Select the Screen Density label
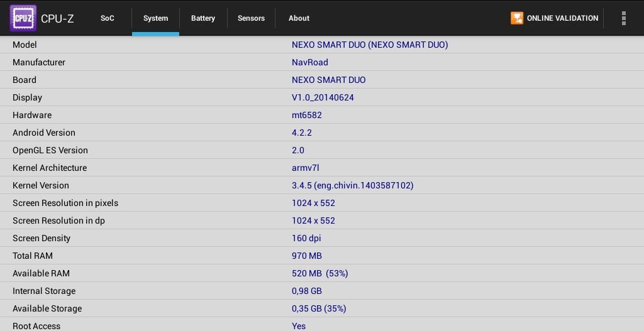Screen dimensions: 644x331 (x=42, y=238)
